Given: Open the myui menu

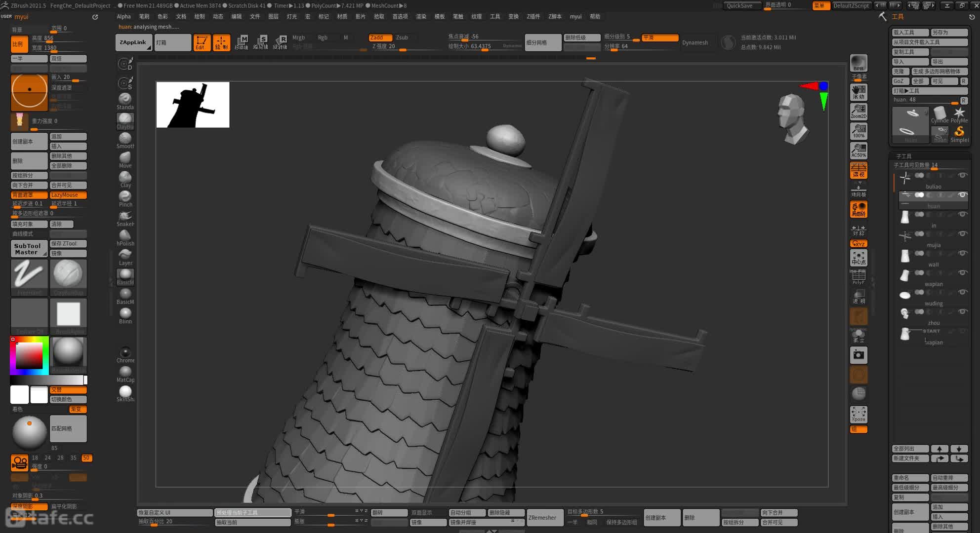Looking at the screenshot, I should [x=575, y=16].
